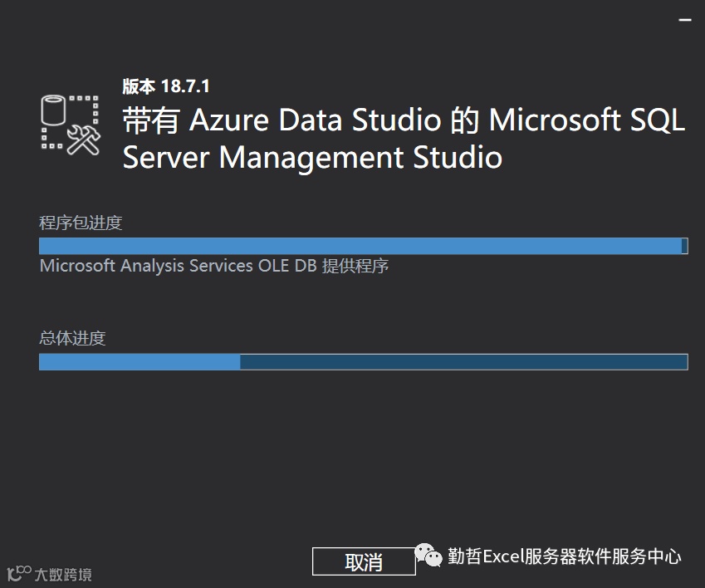Click the filled part of 总体进度 bar
This screenshot has height=588, width=705.
139,362
